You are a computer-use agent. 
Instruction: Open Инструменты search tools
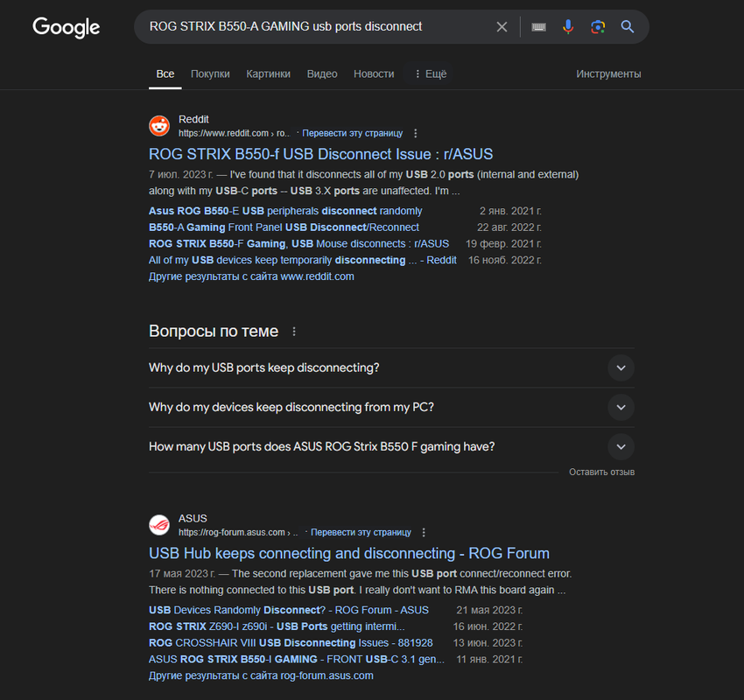(x=608, y=74)
